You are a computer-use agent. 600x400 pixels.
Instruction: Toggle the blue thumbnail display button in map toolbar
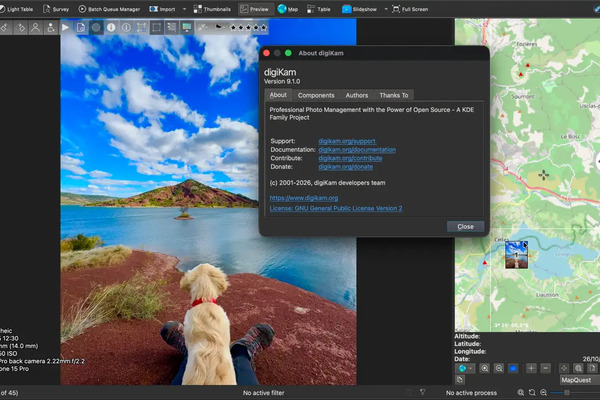point(513,368)
